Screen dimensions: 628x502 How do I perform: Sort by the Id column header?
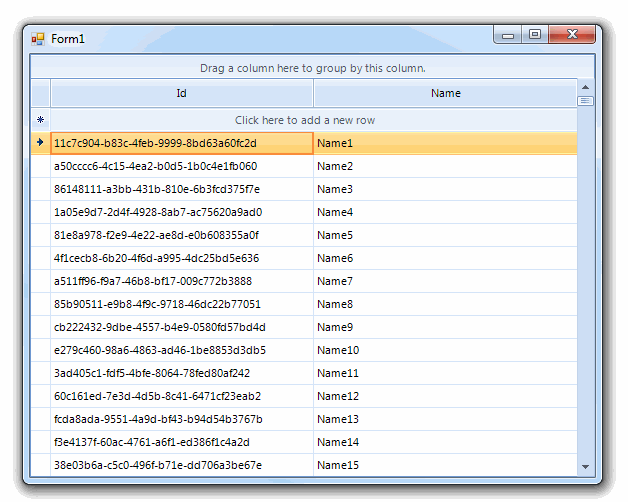point(181,93)
